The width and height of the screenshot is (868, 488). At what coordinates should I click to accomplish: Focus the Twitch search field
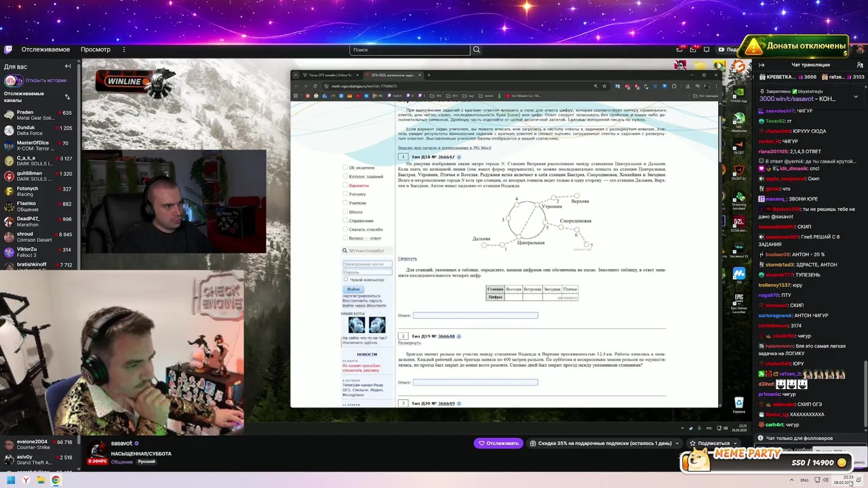point(410,49)
